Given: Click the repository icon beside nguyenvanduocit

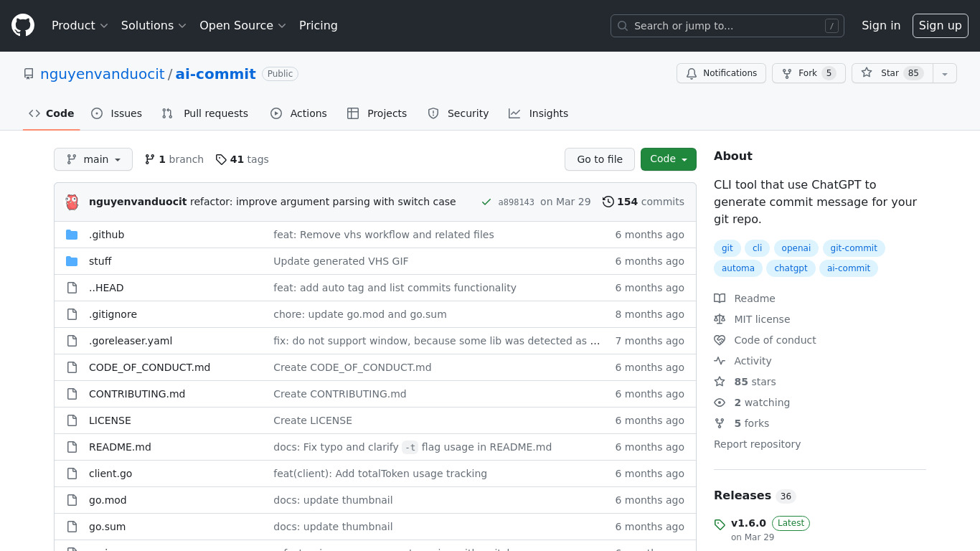Looking at the screenshot, I should [x=29, y=74].
